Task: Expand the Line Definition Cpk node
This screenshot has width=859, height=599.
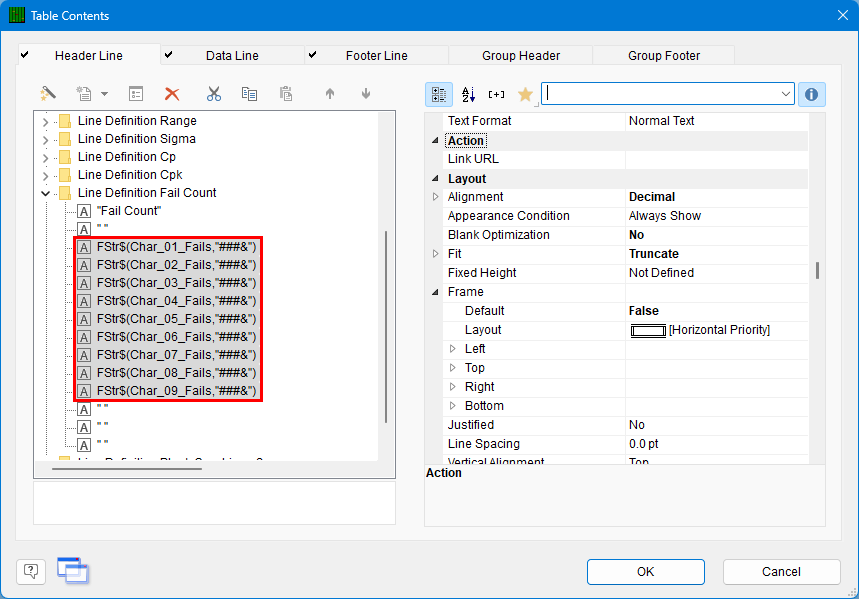Action: tap(45, 176)
